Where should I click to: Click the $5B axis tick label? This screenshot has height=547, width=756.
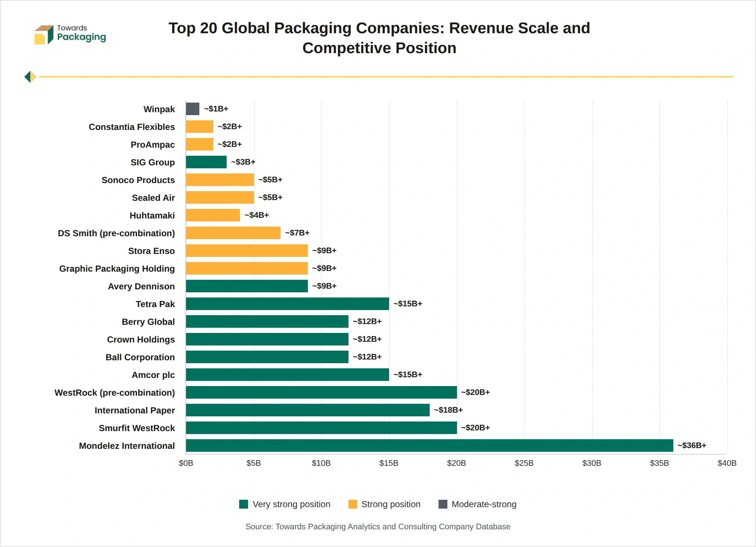(x=254, y=463)
